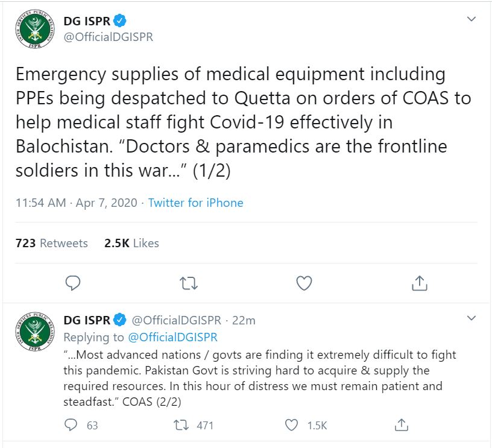
Task: Open DG ISPR profile picture at top
Action: coord(35,29)
